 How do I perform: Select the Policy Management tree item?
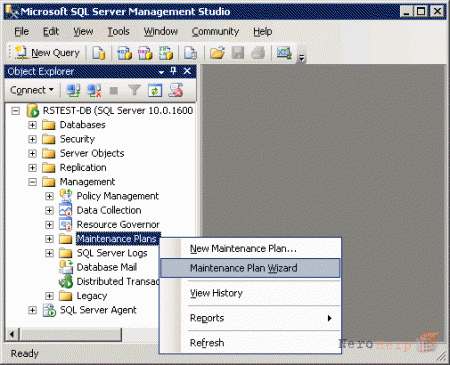click(118, 196)
